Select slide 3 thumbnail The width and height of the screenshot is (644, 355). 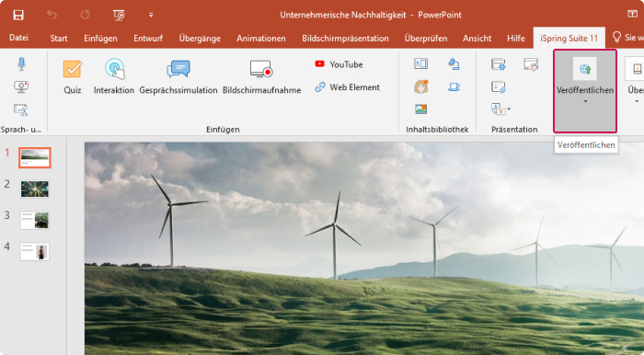[35, 221]
